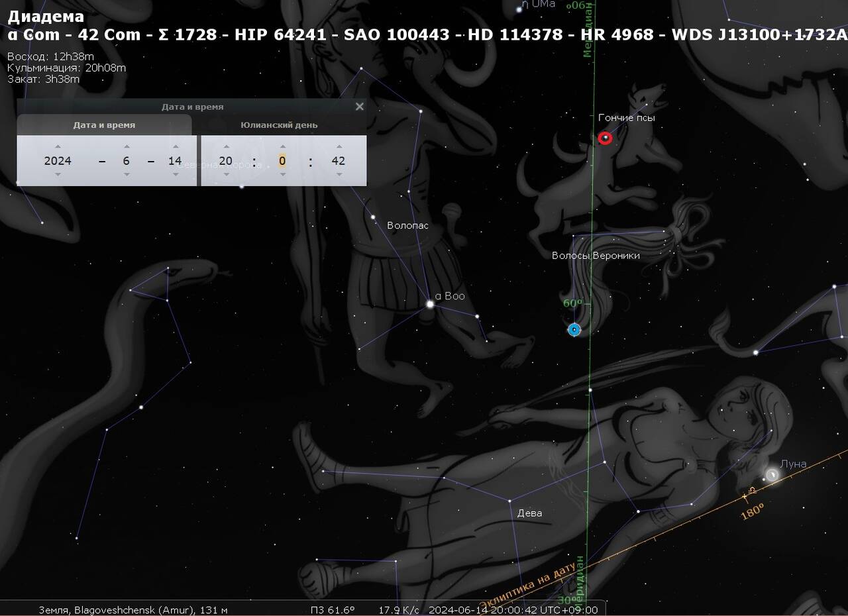Click the star circled in red near Гончие псы

605,138
